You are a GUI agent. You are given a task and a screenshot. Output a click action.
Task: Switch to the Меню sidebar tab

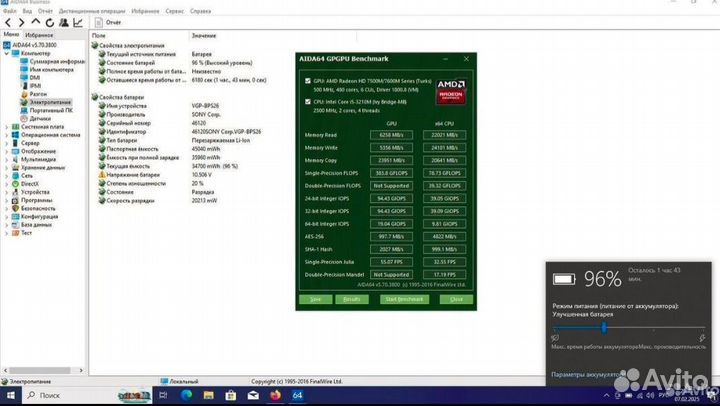(x=11, y=34)
